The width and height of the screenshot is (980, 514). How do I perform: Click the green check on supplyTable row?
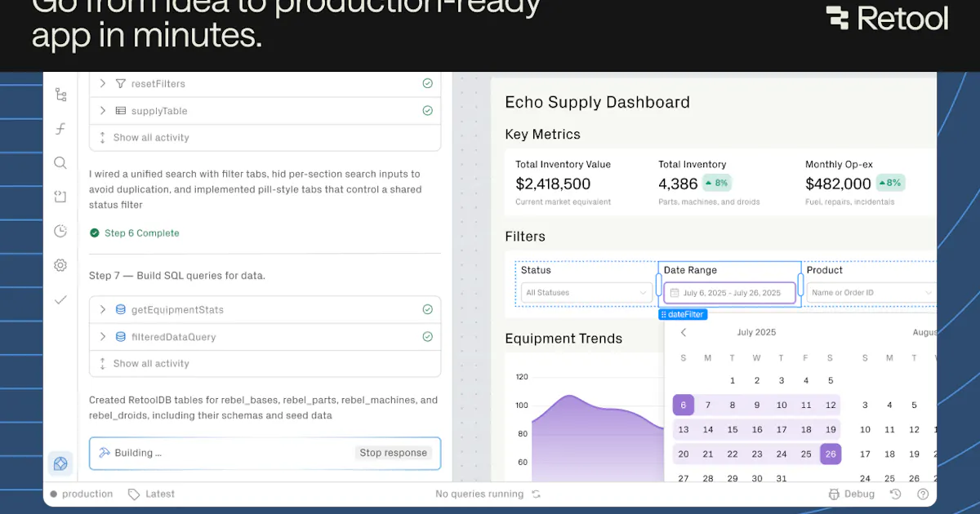427,111
